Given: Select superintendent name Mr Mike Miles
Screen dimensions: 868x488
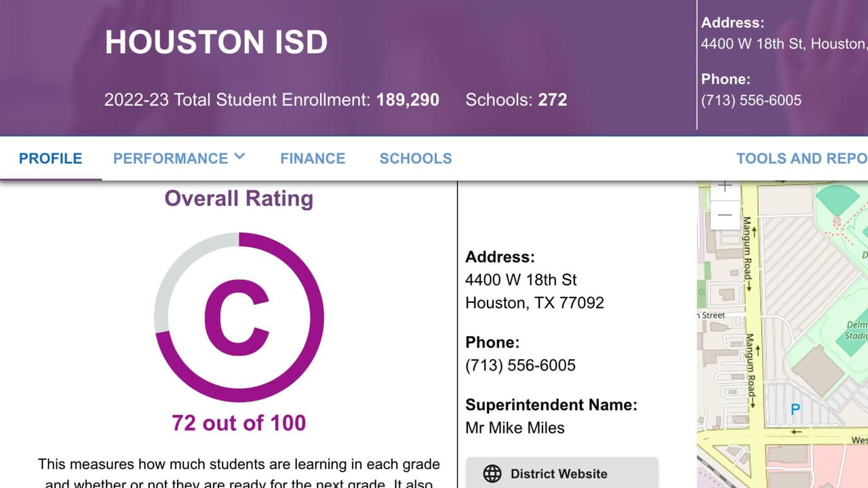Looking at the screenshot, I should point(515,428).
